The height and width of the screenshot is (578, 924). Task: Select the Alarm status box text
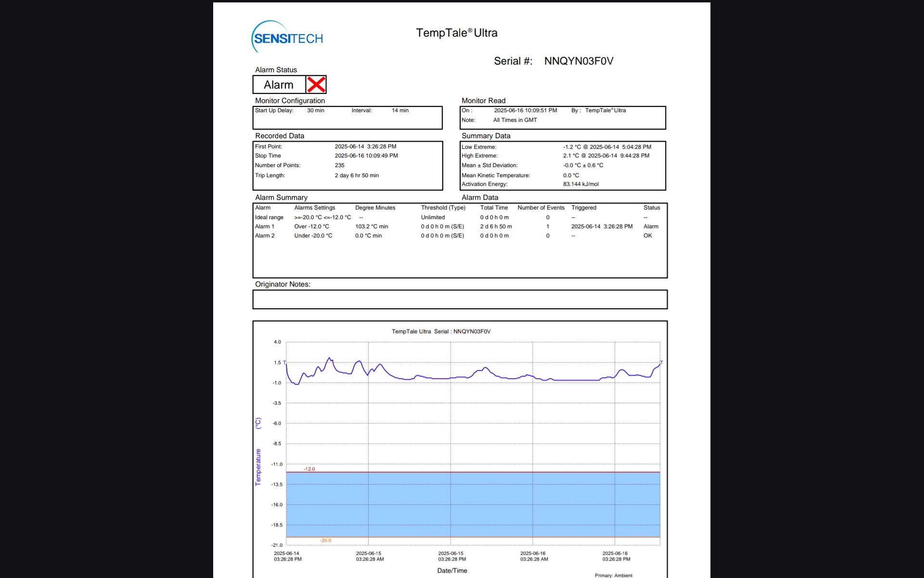[279, 85]
